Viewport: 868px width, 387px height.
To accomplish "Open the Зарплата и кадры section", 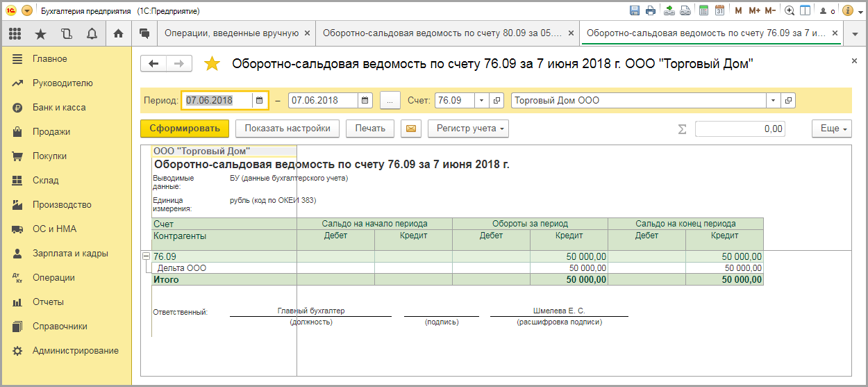I will click(65, 254).
